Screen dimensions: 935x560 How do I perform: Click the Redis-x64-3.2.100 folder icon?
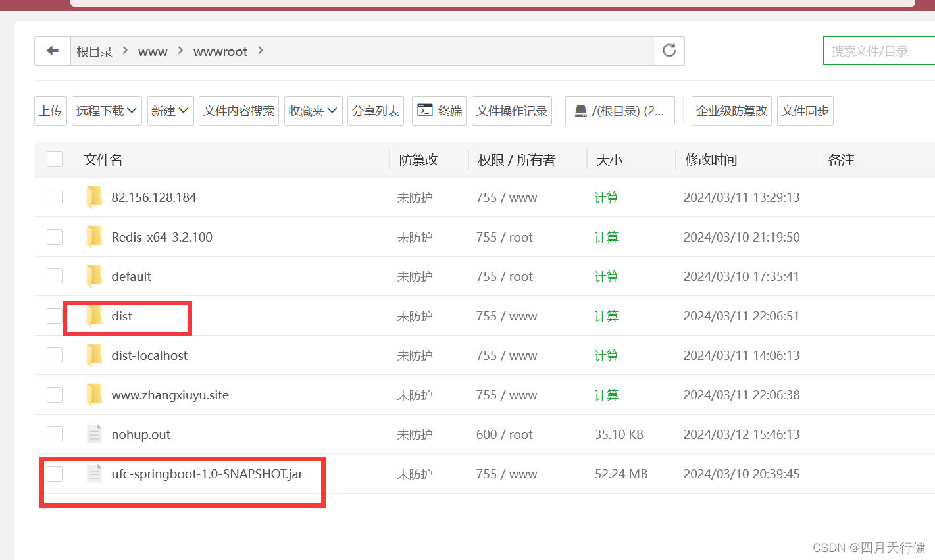pos(94,237)
